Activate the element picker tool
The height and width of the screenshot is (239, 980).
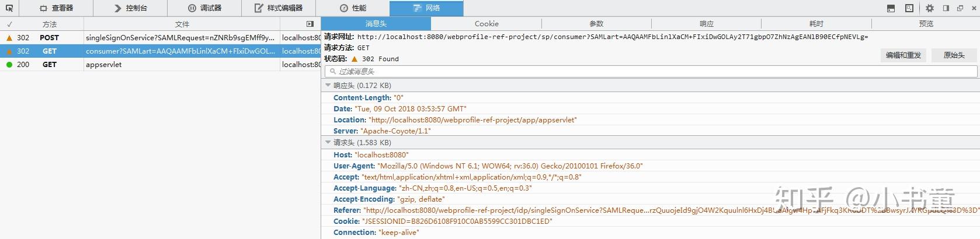9,8
